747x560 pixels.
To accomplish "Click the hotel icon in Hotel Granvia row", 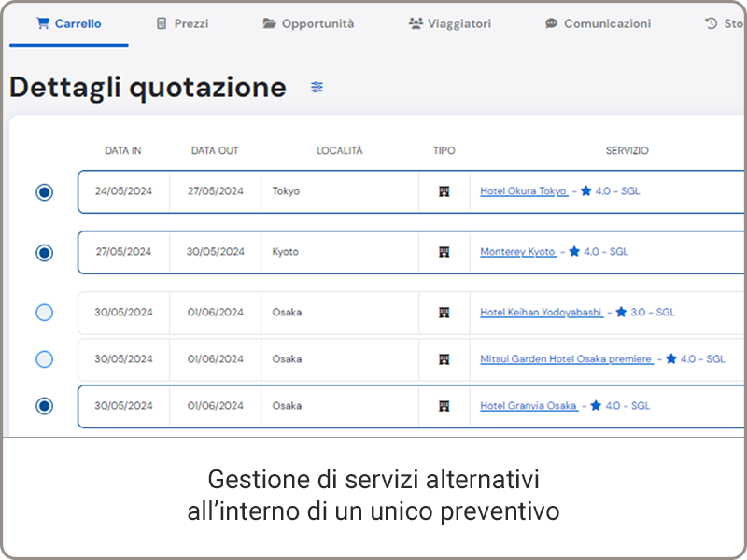I will click(x=444, y=406).
